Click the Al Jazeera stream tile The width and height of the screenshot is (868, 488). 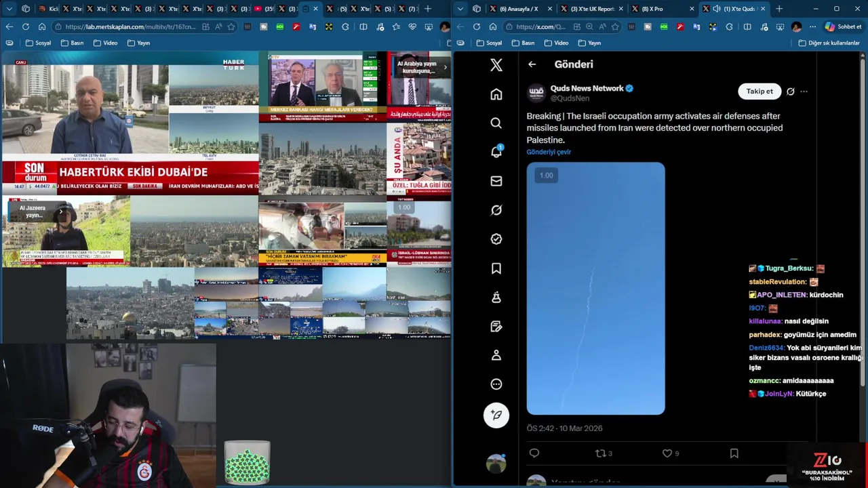tap(66, 232)
